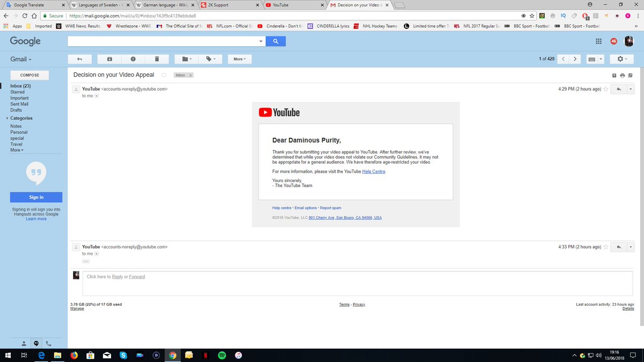Image resolution: width=644 pixels, height=362 pixels.
Task: Open the YouTube Help Centre link
Action: pos(374,171)
